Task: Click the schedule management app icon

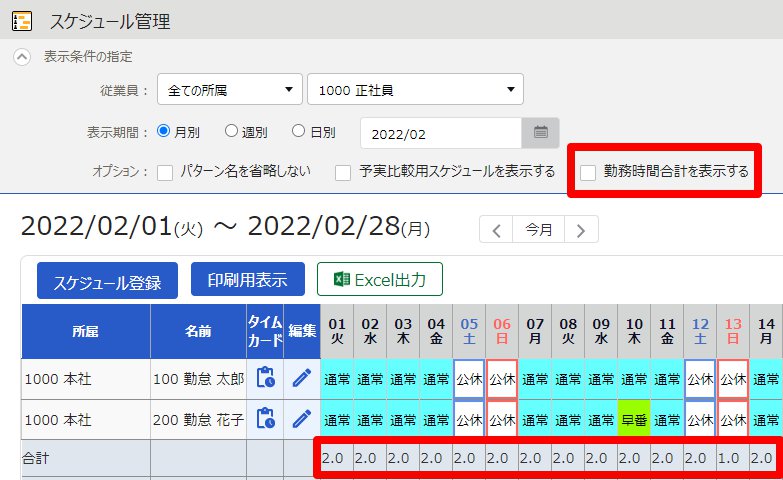Action: [x=22, y=21]
